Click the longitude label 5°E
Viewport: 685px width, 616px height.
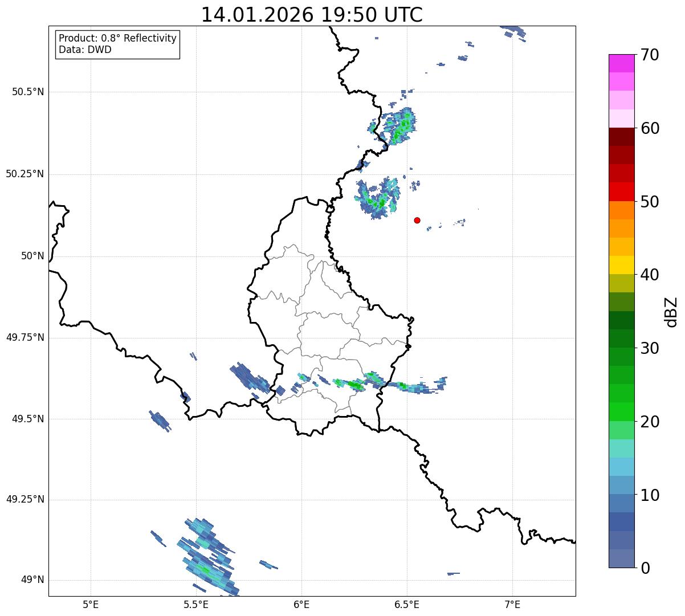[x=91, y=605]
